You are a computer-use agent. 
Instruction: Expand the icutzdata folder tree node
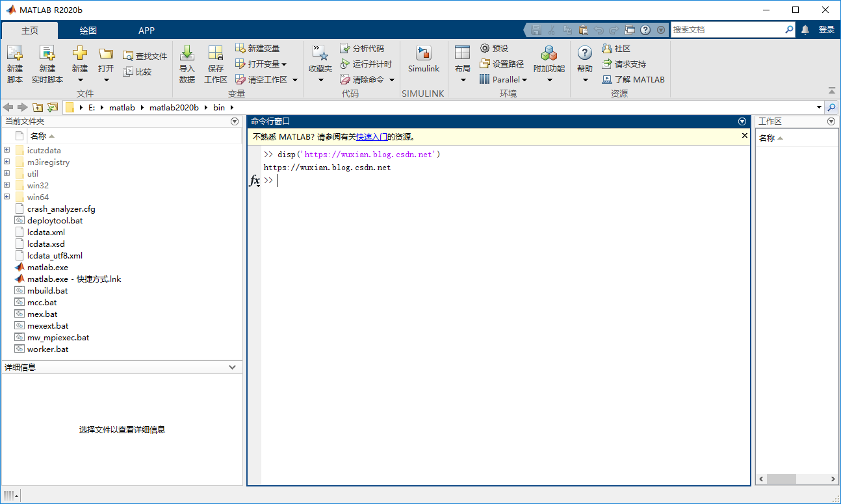tap(6, 151)
